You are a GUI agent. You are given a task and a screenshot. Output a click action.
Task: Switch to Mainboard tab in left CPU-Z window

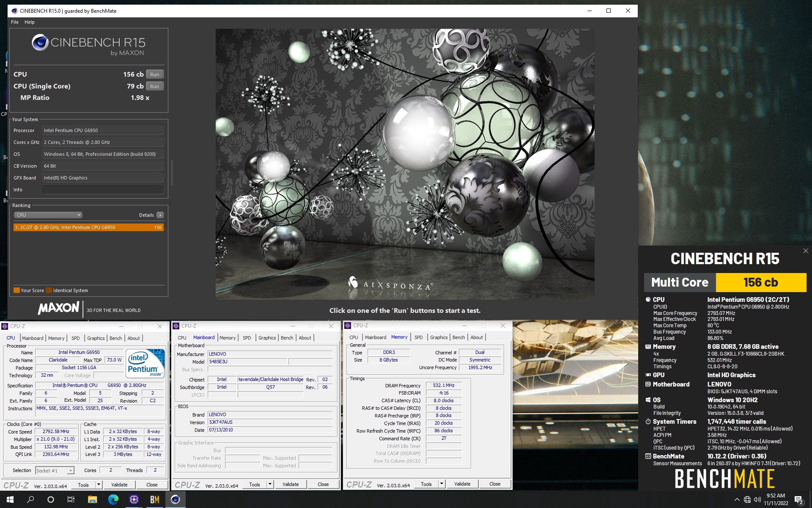[x=33, y=338]
